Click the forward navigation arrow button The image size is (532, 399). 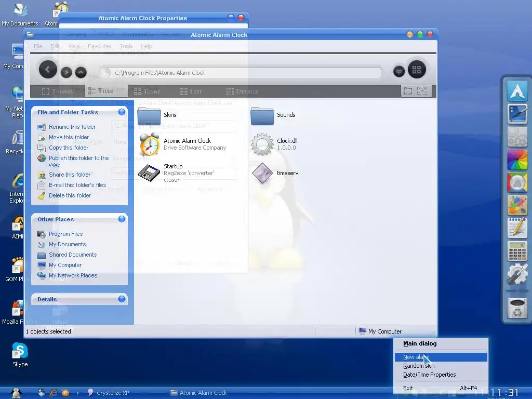coord(66,72)
